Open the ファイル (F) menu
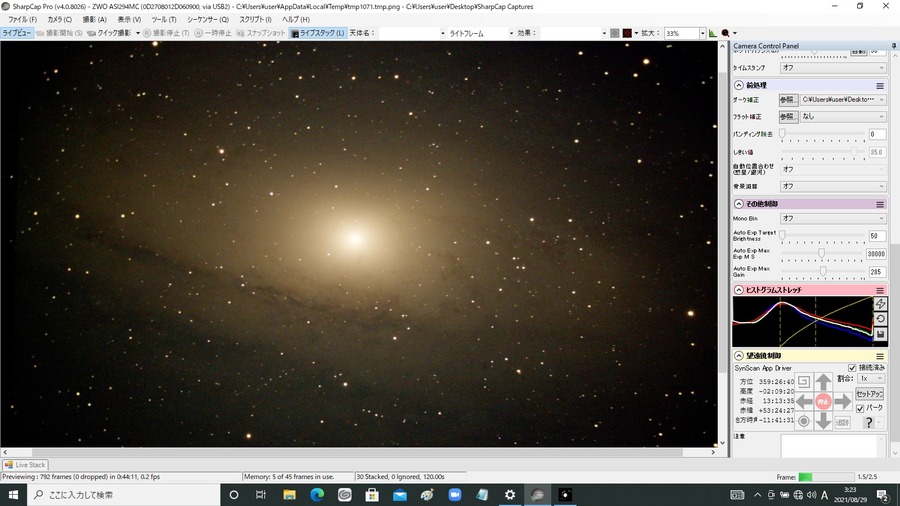Viewport: 900px width, 506px height. pos(22,20)
